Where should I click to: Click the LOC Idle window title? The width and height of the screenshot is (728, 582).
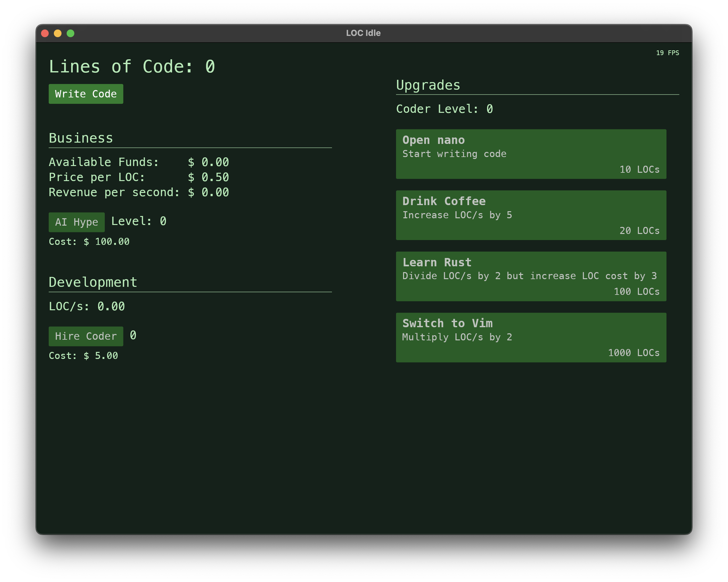tap(363, 33)
